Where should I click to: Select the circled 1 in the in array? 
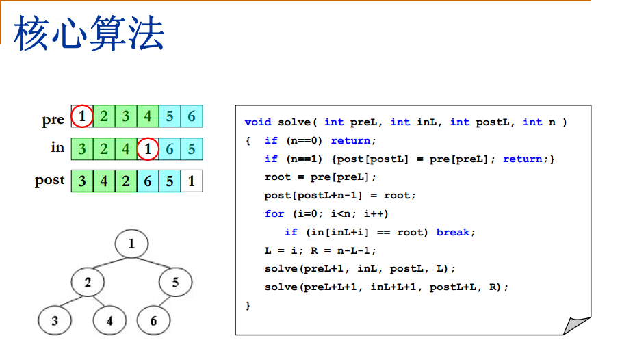148,149
